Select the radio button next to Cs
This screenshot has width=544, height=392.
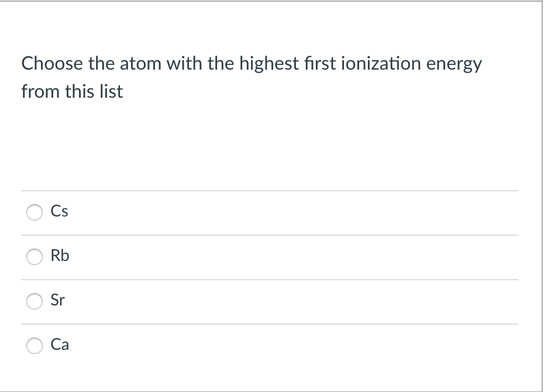(34, 212)
